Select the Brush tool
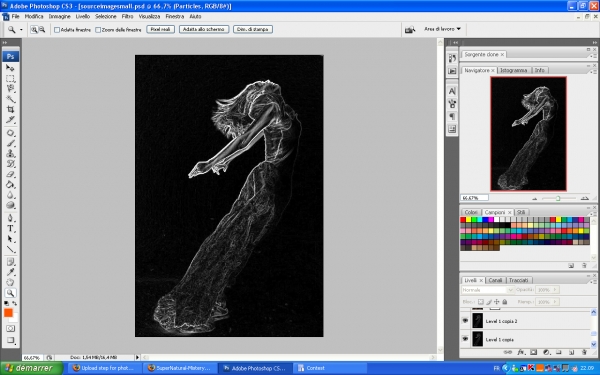The width and height of the screenshot is (600, 375). tap(10, 143)
